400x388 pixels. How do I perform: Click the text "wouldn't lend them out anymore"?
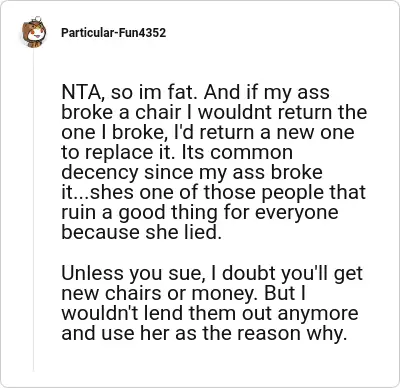[x=210, y=313]
